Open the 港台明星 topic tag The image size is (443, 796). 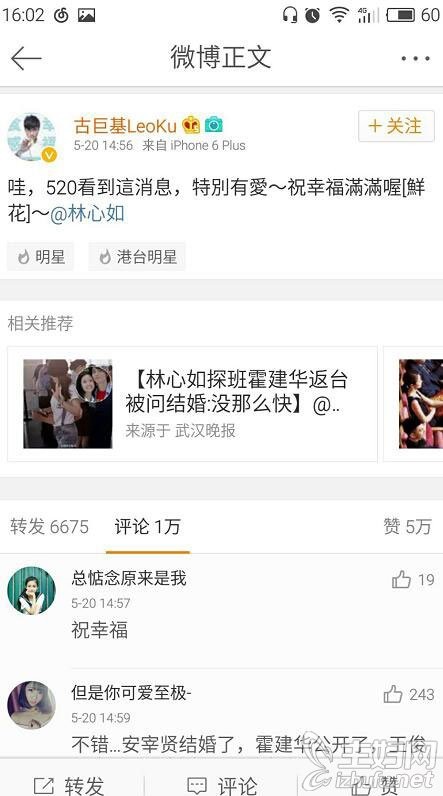137,256
